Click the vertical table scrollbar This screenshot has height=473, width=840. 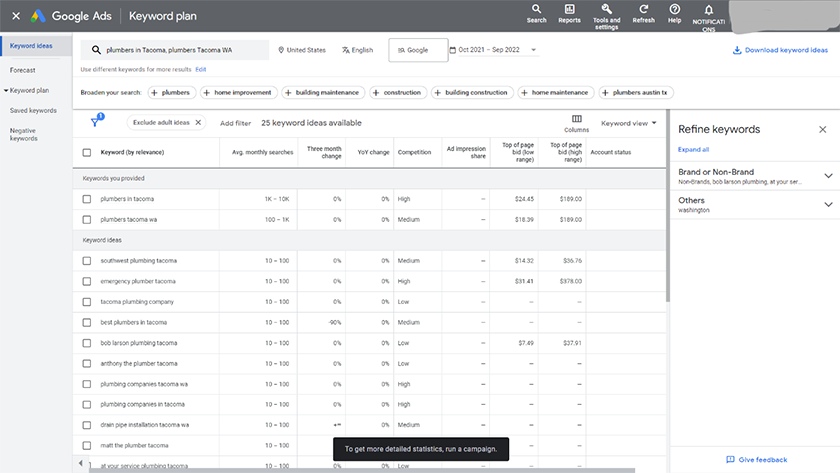[x=668, y=206]
